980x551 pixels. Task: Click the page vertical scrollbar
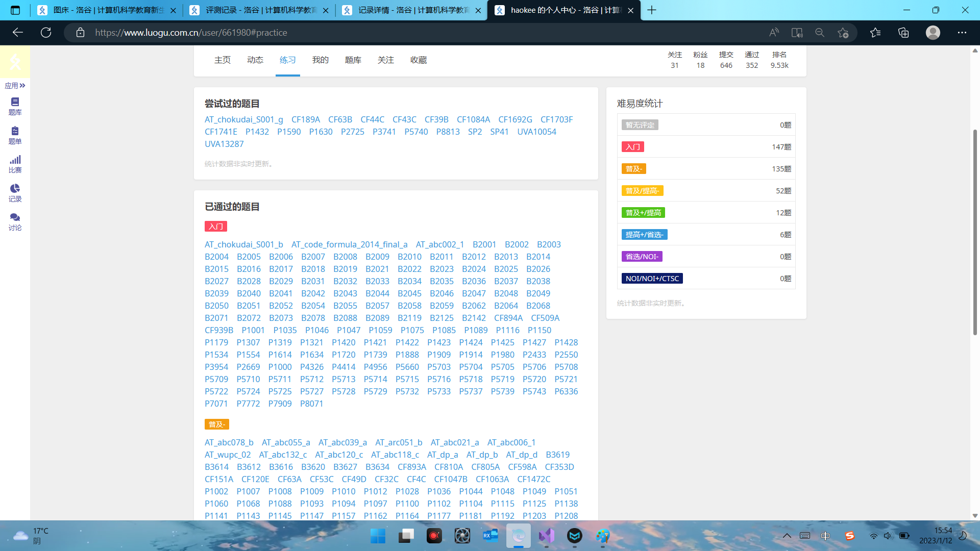(x=974, y=232)
